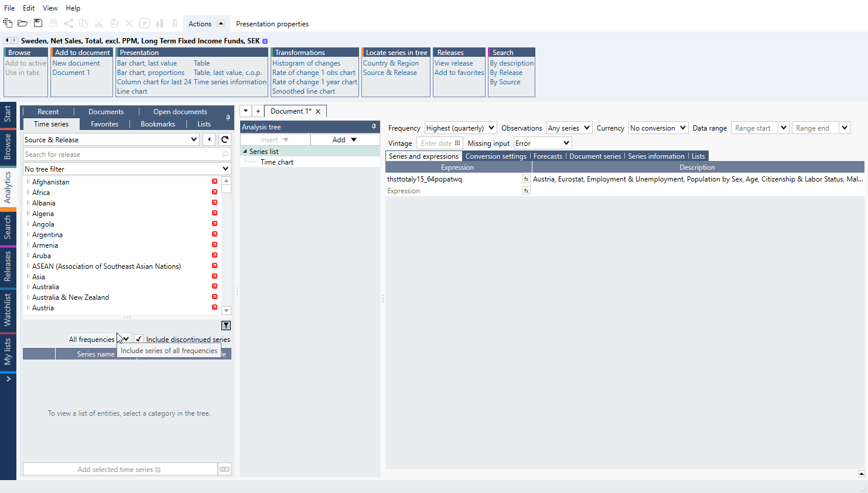Click View release link

[x=454, y=63]
